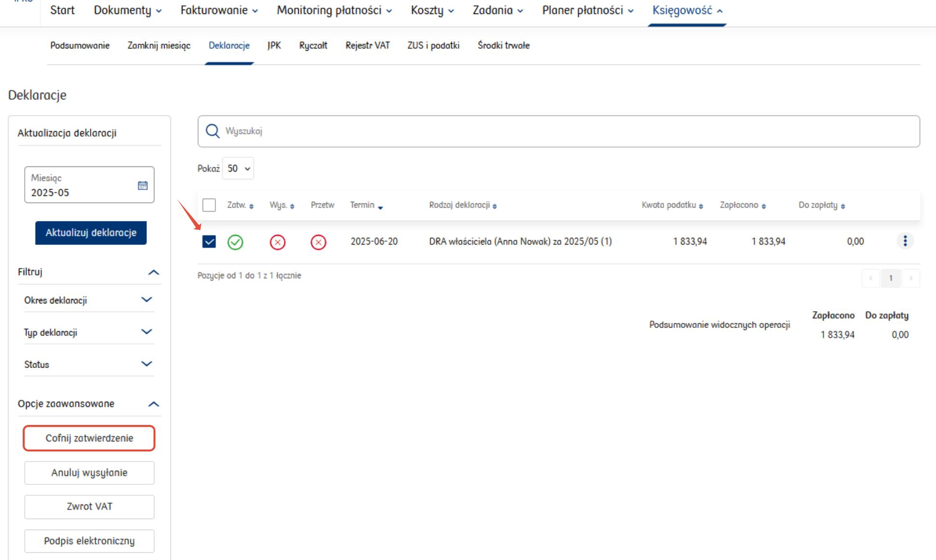Click the Anuluj wysyłanie button
Screen dimensions: 936x560
click(x=89, y=473)
